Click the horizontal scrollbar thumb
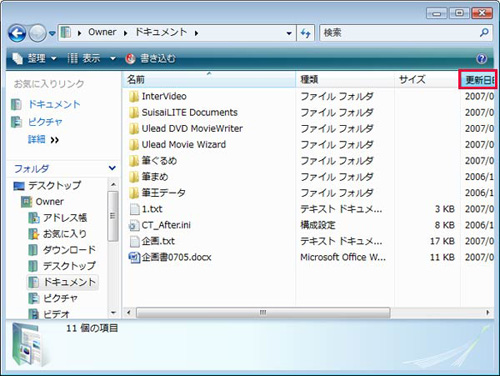This screenshot has height=376, width=500. click(263, 312)
